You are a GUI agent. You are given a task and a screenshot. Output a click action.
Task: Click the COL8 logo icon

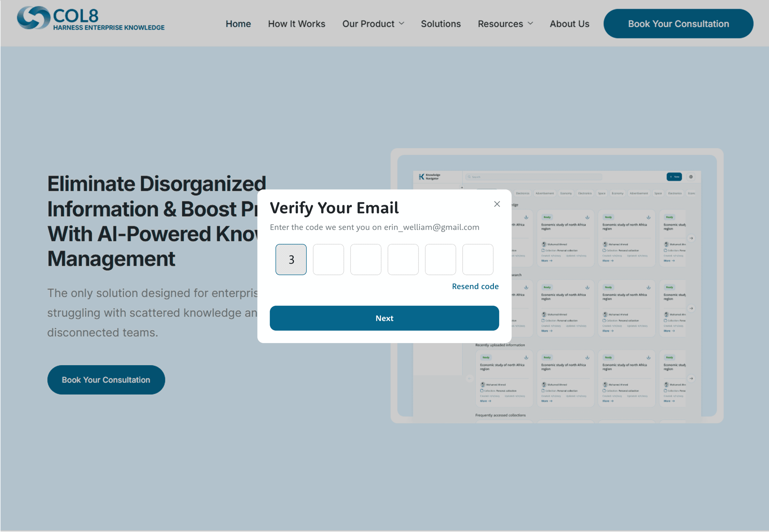coord(33,18)
